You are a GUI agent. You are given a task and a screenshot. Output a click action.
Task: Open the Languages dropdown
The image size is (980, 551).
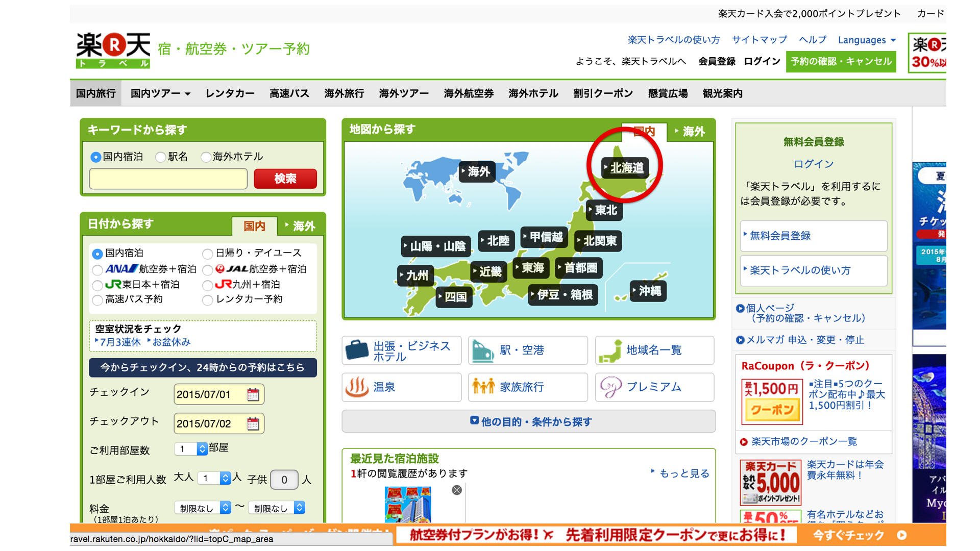coord(867,40)
